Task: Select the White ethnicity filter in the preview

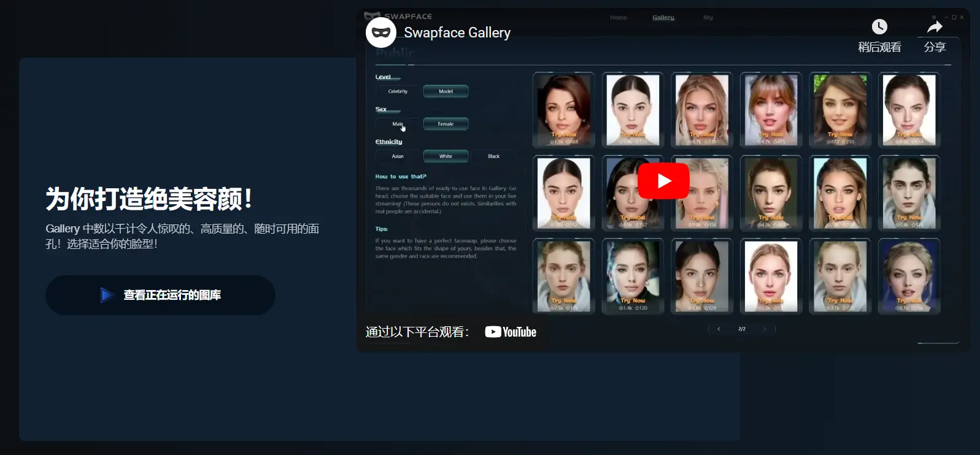Action: point(446,156)
